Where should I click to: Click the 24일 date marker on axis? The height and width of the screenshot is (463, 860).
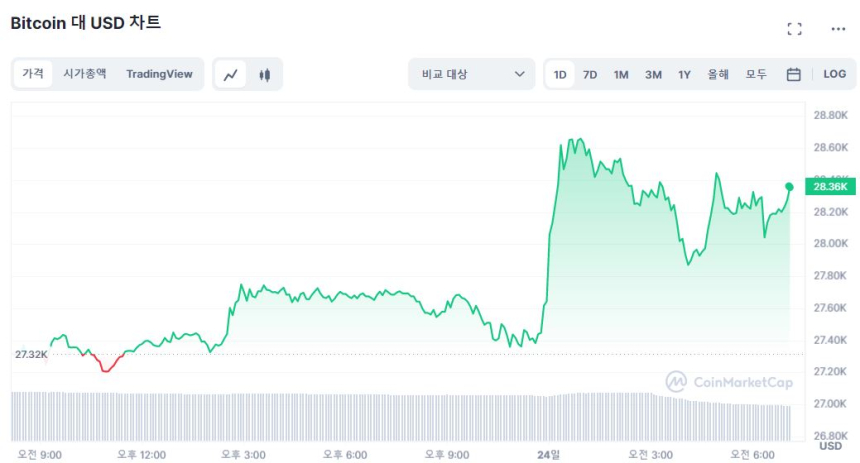(547, 454)
